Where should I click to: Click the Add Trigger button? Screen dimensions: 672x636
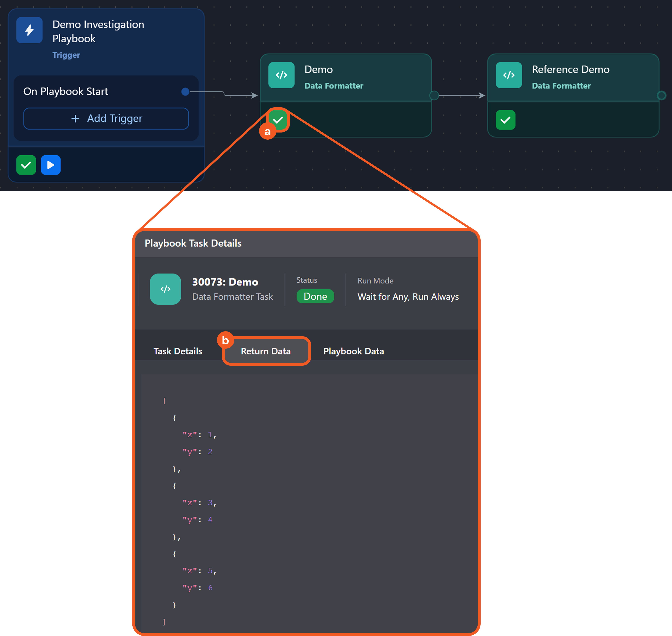tap(106, 118)
